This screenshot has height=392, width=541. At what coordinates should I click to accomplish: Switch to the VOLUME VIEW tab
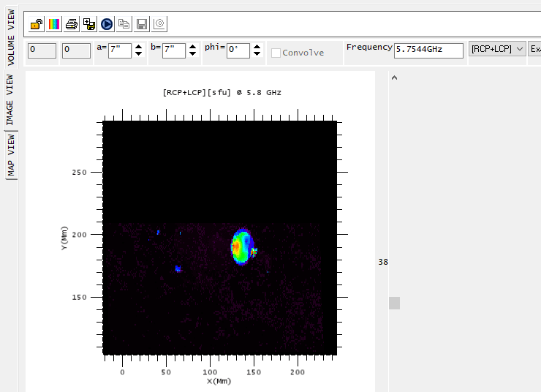(x=11, y=37)
